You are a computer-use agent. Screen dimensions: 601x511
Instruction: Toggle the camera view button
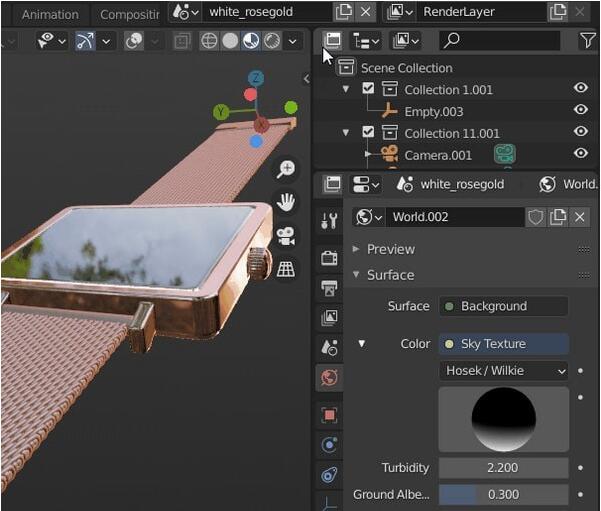point(286,236)
